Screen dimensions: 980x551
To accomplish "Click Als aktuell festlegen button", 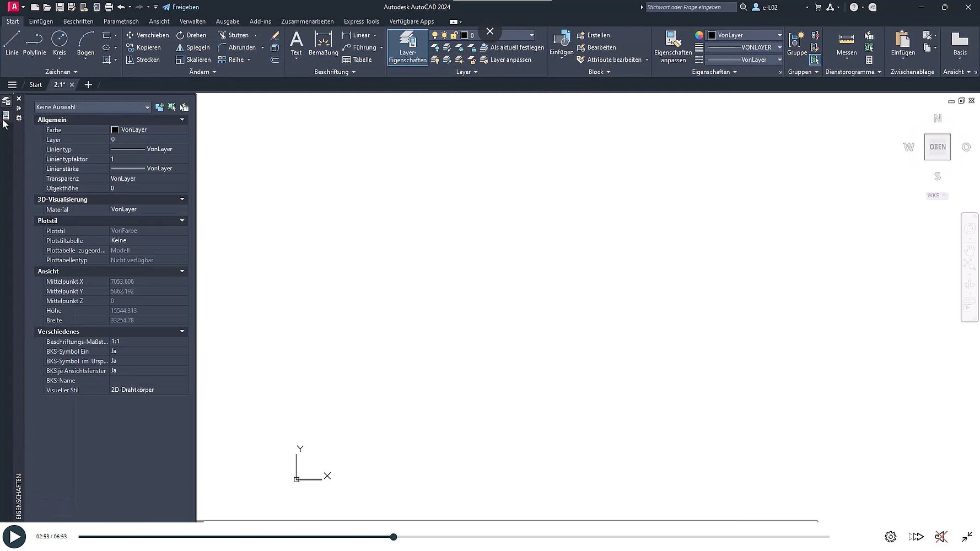I will tap(511, 47).
